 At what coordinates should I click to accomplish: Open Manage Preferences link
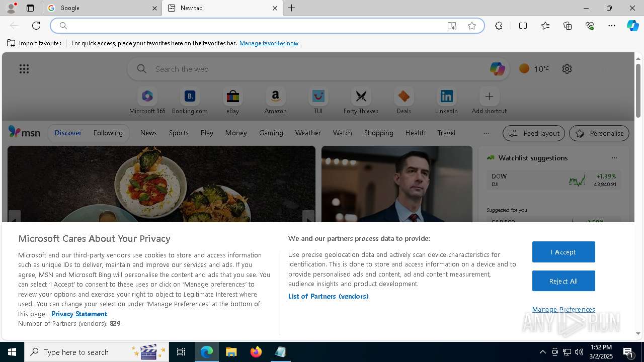[563, 309]
